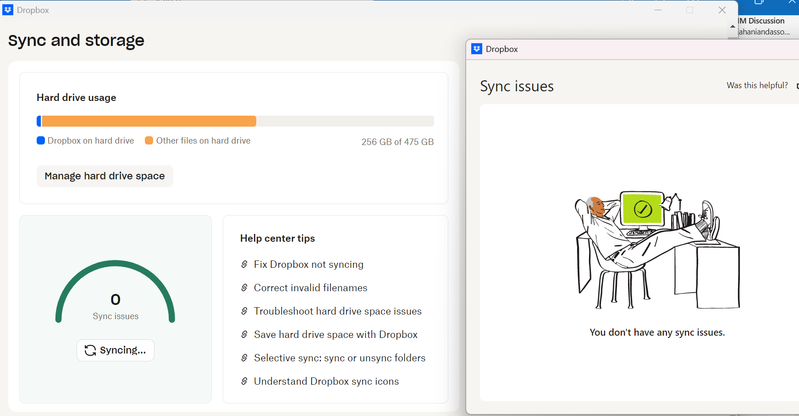Open Understand Dropbox sync icons article
799x416 pixels.
coord(325,381)
